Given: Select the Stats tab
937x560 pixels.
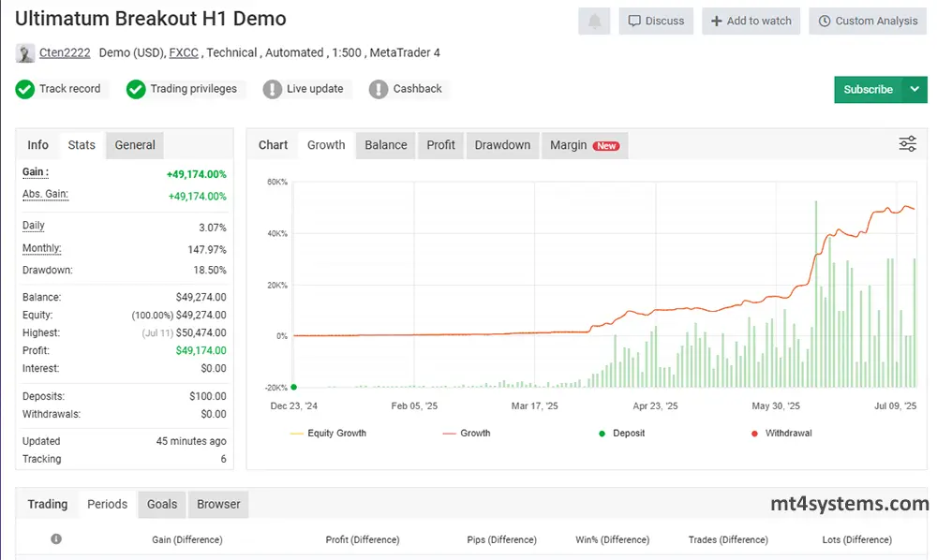Looking at the screenshot, I should (x=82, y=145).
